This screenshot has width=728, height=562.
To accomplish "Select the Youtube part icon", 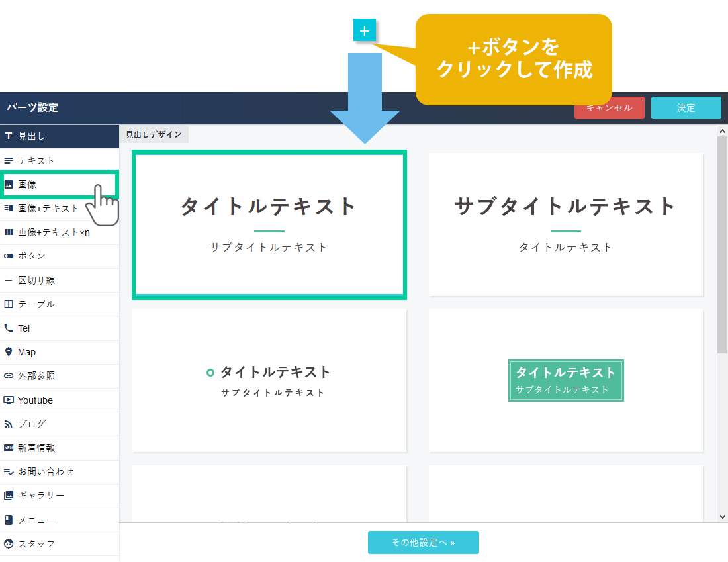I will (9, 400).
